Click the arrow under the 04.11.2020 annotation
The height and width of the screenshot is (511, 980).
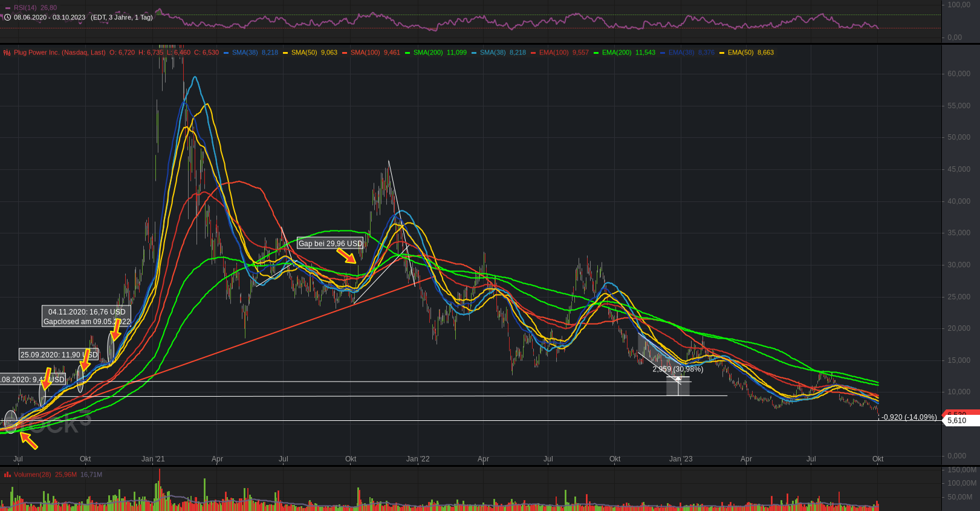click(116, 330)
